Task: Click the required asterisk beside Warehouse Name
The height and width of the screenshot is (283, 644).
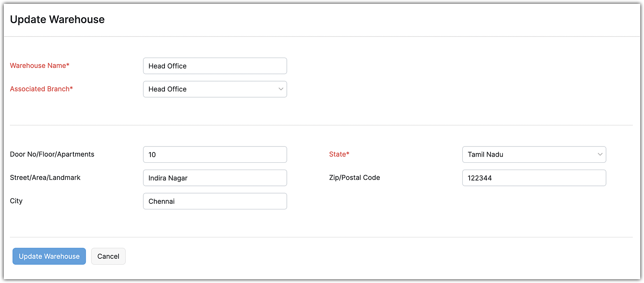Action: 68,65
